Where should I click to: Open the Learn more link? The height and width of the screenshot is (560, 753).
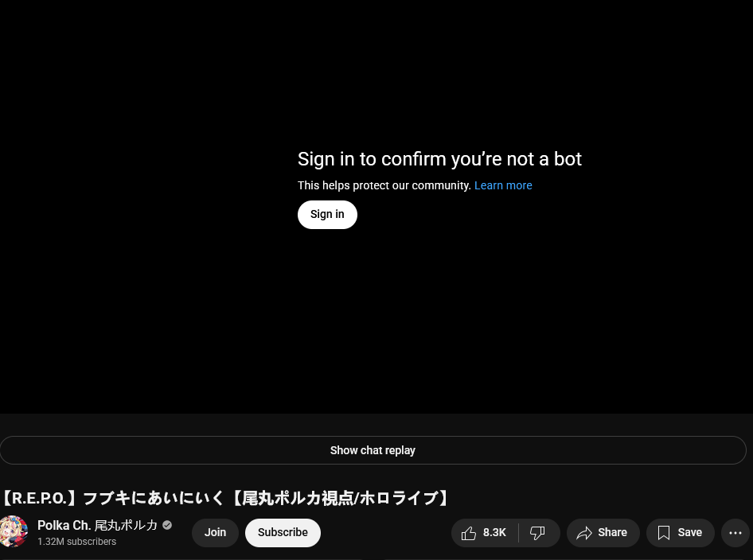pyautogui.click(x=503, y=185)
